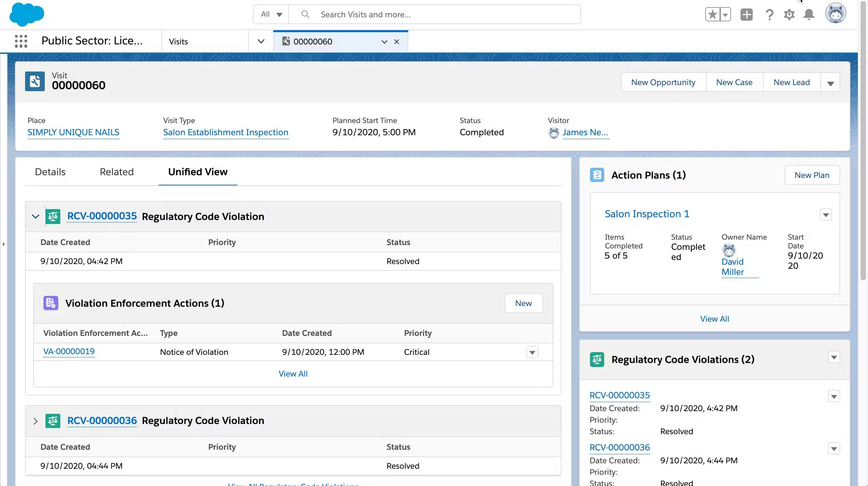Open the Help question mark icon
The image size is (868, 486).
[x=769, y=15]
